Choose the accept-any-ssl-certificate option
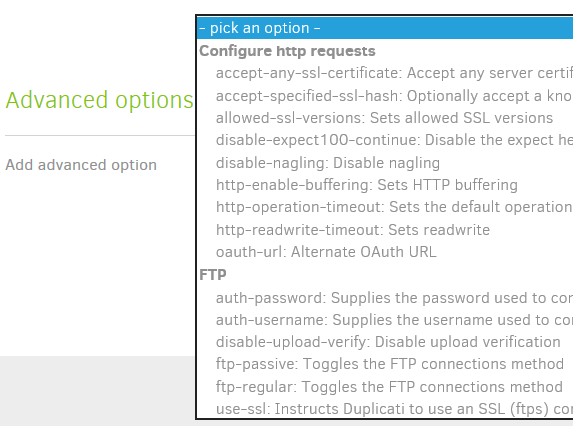The height and width of the screenshot is (426, 573). point(385,73)
